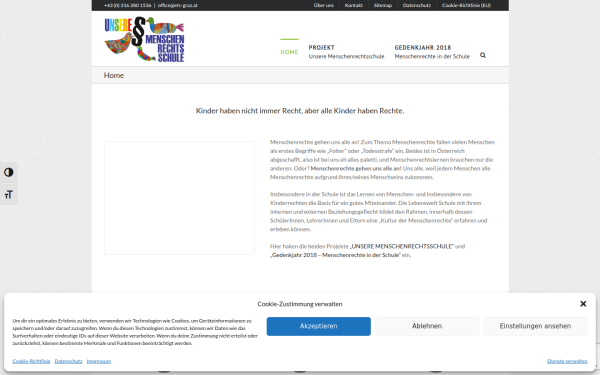Click the 'Cookie-Zustimmung verwalten' title
The height and width of the screenshot is (375, 600).
pos(300,304)
